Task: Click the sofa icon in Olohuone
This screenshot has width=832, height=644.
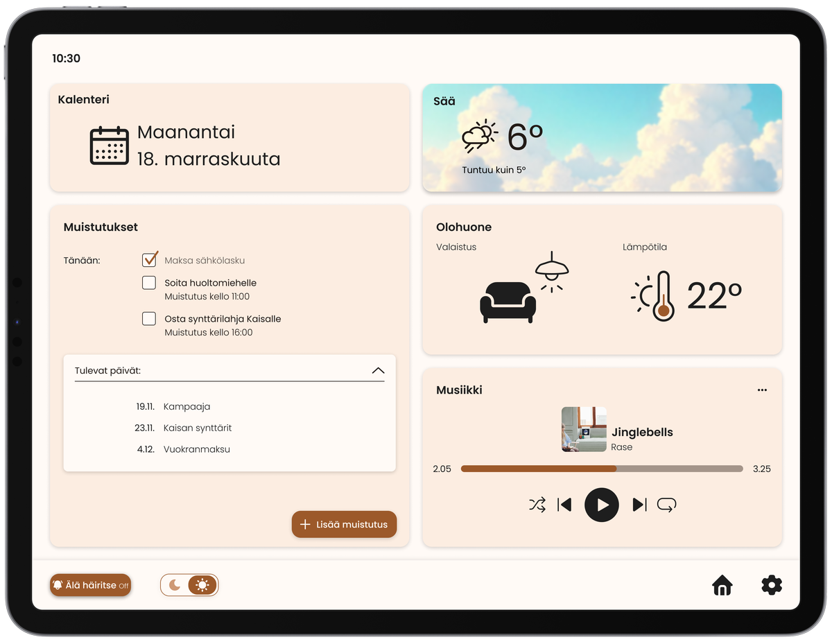Action: (x=508, y=302)
